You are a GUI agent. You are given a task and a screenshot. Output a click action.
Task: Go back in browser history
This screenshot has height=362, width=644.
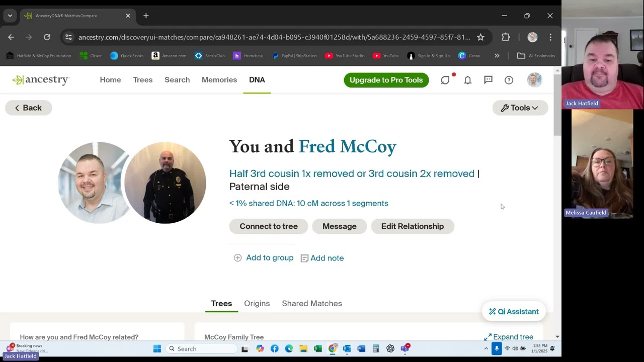(11, 37)
